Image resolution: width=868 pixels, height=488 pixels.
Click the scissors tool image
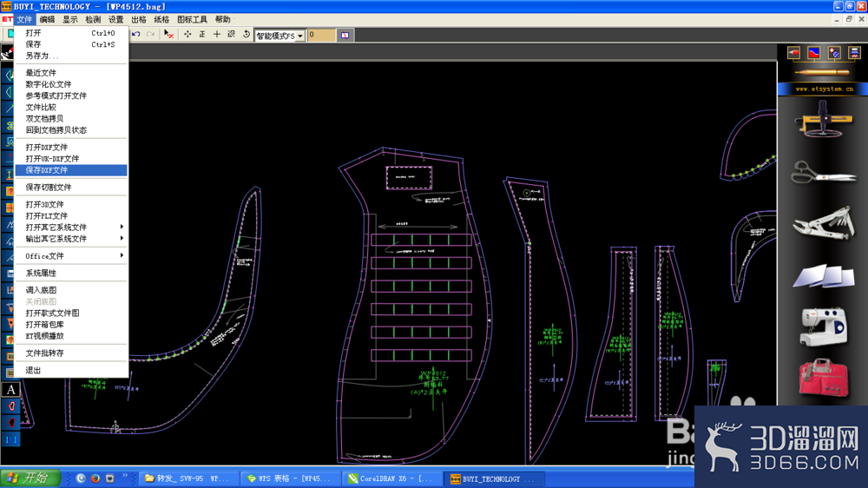click(824, 172)
